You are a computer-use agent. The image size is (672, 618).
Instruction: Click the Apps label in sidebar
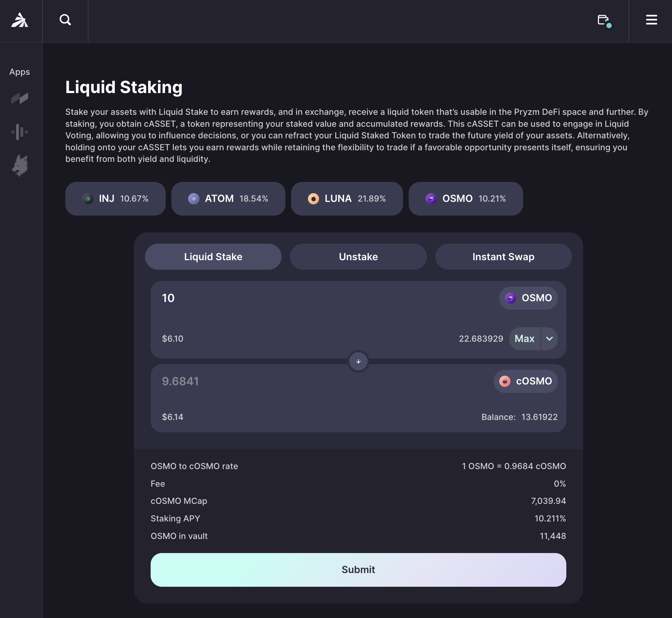tap(20, 72)
